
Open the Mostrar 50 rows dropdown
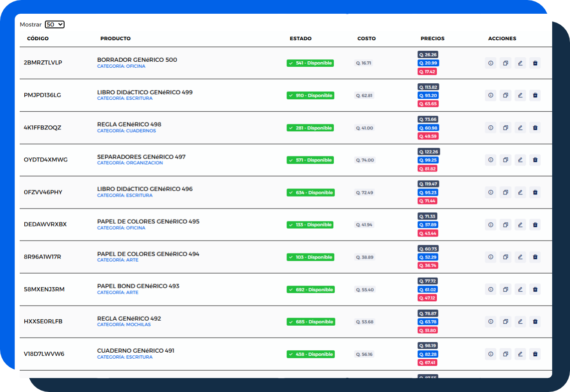pos(55,25)
